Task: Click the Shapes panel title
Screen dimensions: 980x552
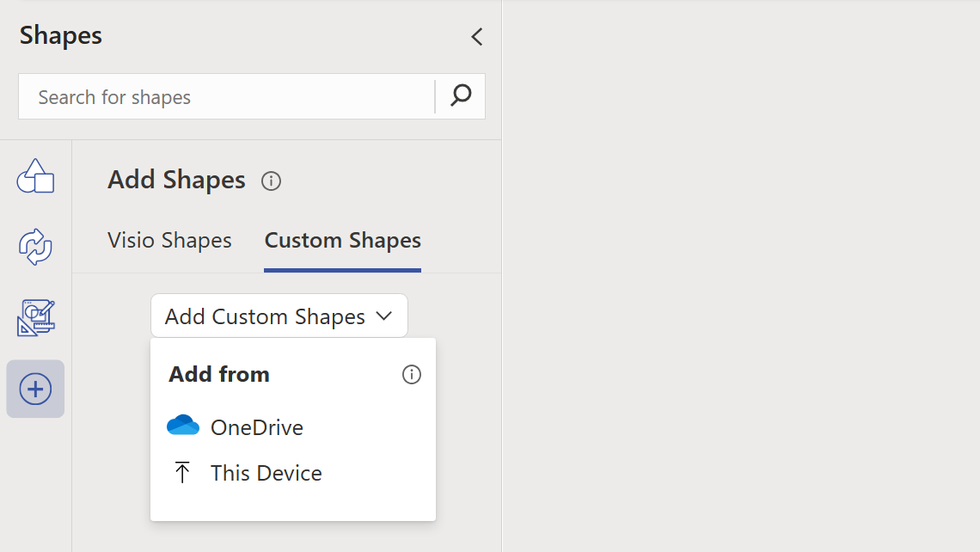Action: pyautogui.click(x=60, y=35)
